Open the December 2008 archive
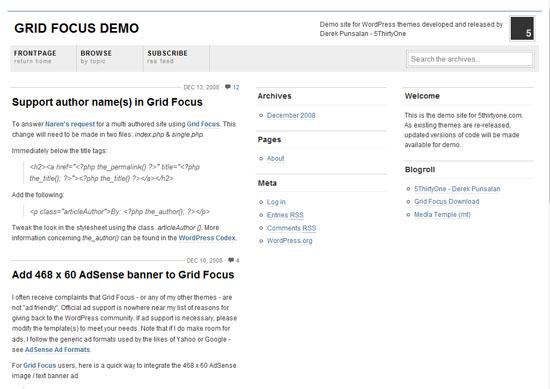The height and width of the screenshot is (389, 550). [291, 115]
